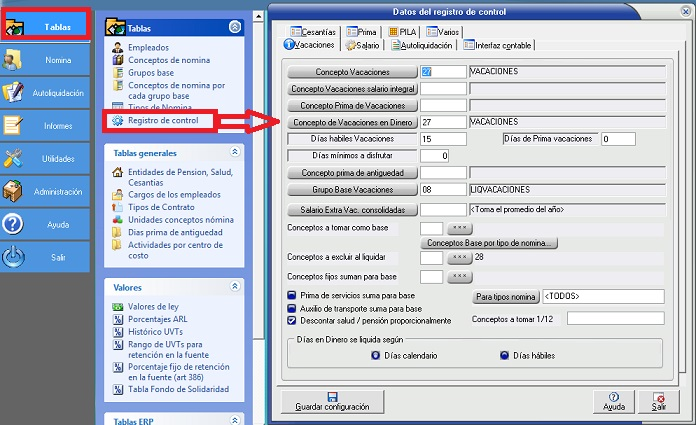Toggle Prima de servicios suma para base
Viewport: 696px width, 425px height.
click(292, 296)
